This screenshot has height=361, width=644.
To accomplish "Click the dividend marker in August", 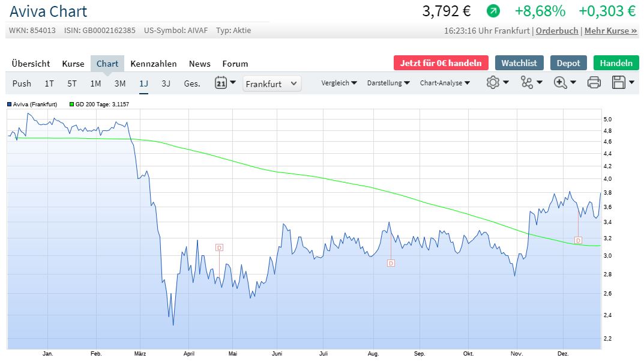I will [x=391, y=263].
